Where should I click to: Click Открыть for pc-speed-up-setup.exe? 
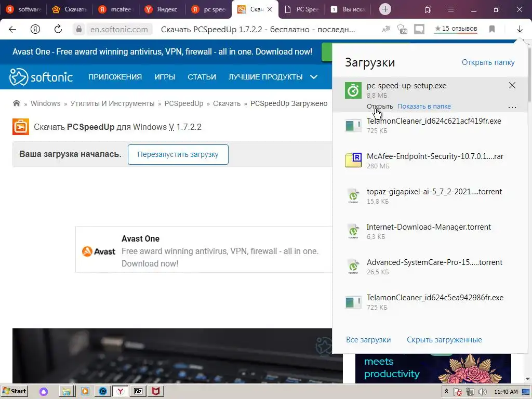(380, 106)
